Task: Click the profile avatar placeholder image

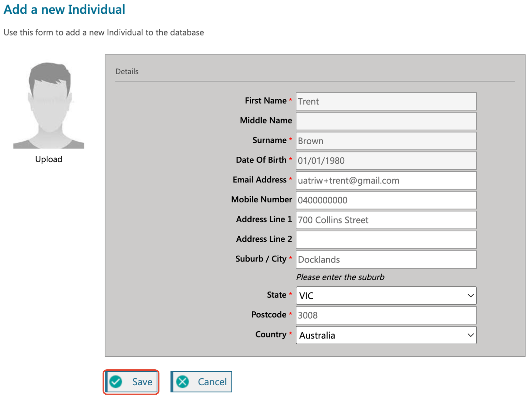Action: pos(49,106)
